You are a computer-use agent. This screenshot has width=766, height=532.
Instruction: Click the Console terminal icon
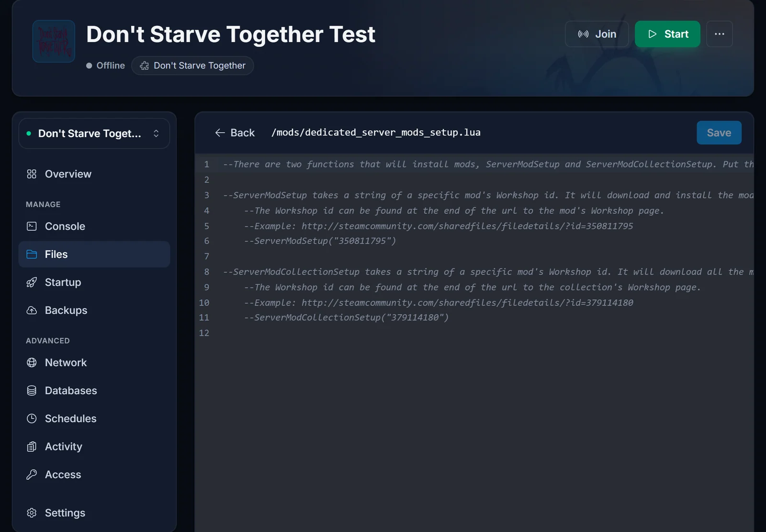(32, 226)
